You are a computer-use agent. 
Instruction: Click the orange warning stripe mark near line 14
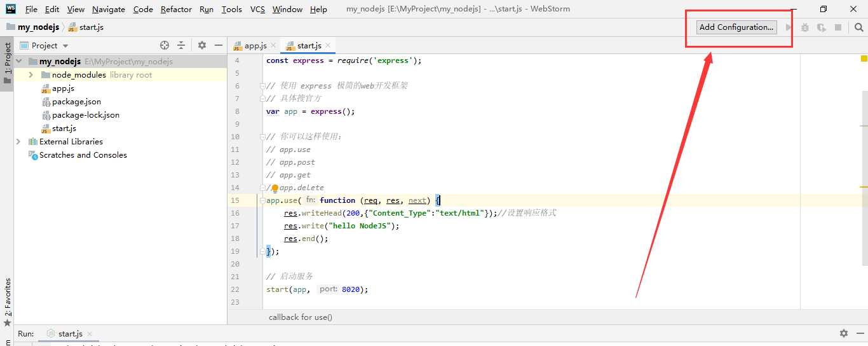(x=864, y=187)
